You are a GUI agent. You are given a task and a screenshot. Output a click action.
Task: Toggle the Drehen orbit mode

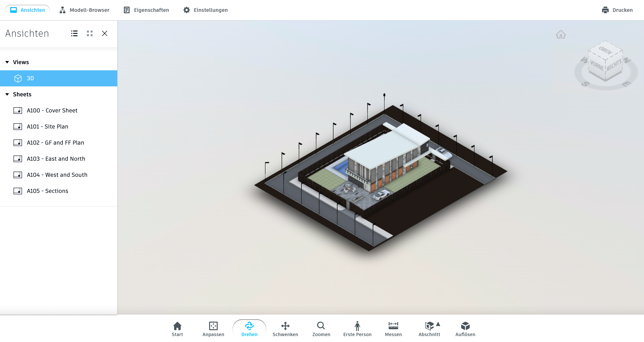tap(249, 329)
